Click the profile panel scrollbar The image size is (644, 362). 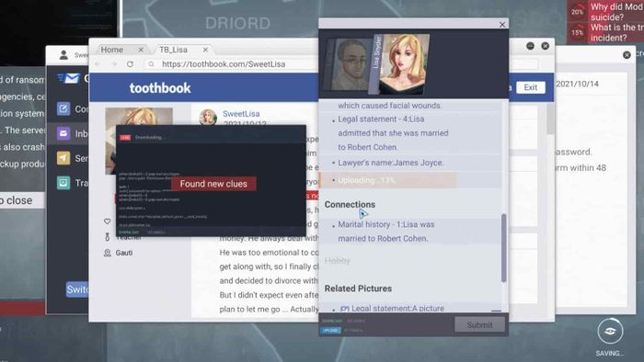(x=504, y=248)
